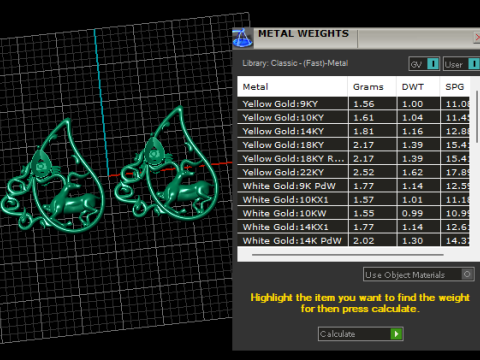Click the 1.30 DWT cell
Screen dimensions: 480x360
click(x=418, y=240)
